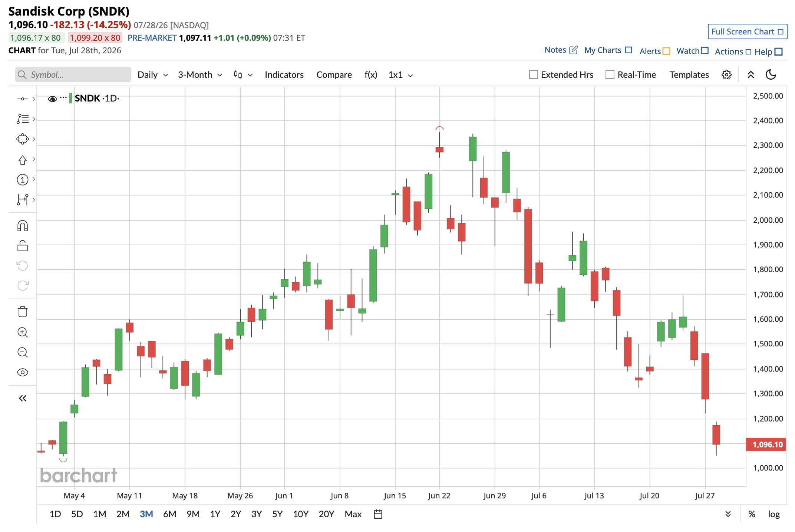This screenshot has height=532, width=795.
Task: Switch to dark mode with moon icon
Action: [771, 75]
